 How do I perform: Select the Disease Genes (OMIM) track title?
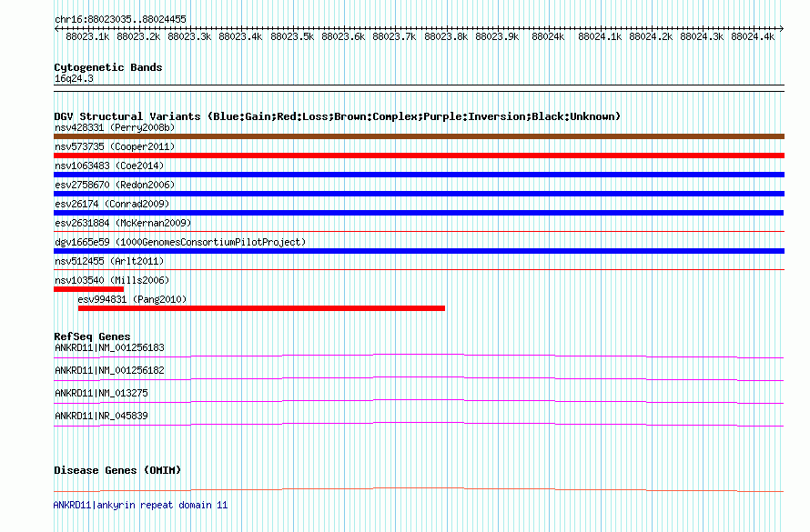(117, 470)
